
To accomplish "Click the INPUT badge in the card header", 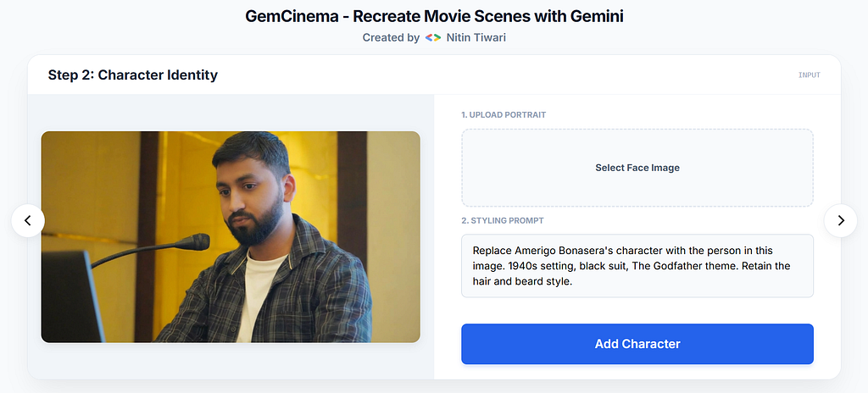I will (809, 75).
